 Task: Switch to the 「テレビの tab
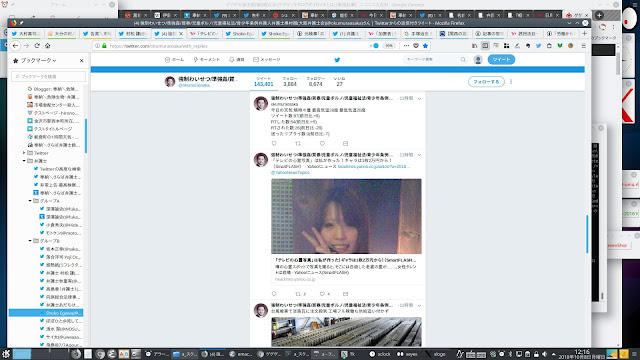(205, 33)
